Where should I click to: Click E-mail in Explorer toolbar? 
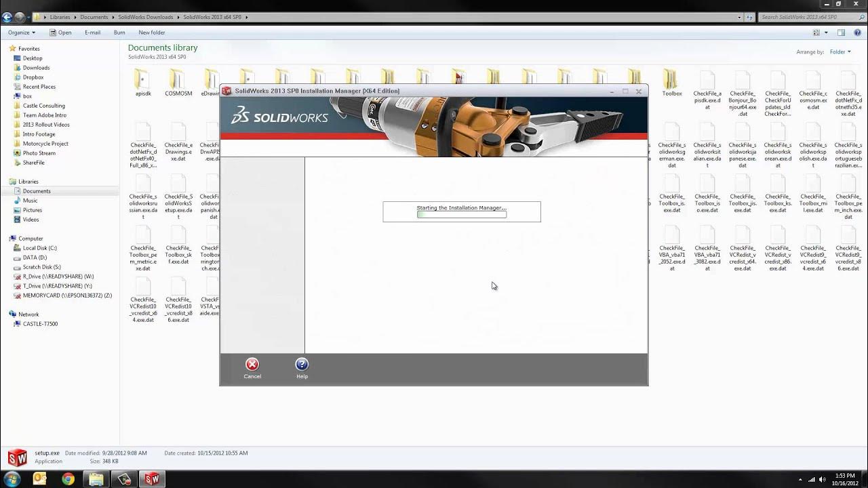point(92,33)
